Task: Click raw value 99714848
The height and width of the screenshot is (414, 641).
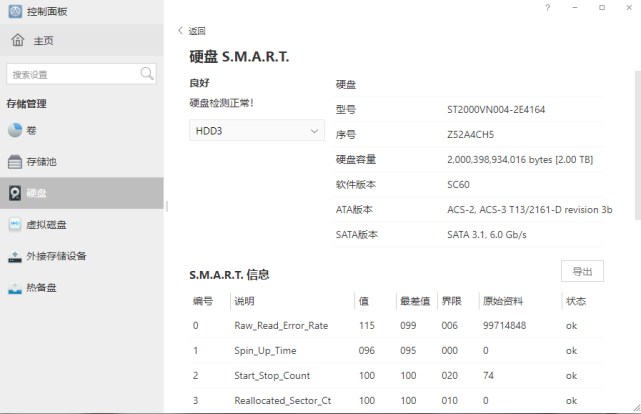Action: point(504,326)
